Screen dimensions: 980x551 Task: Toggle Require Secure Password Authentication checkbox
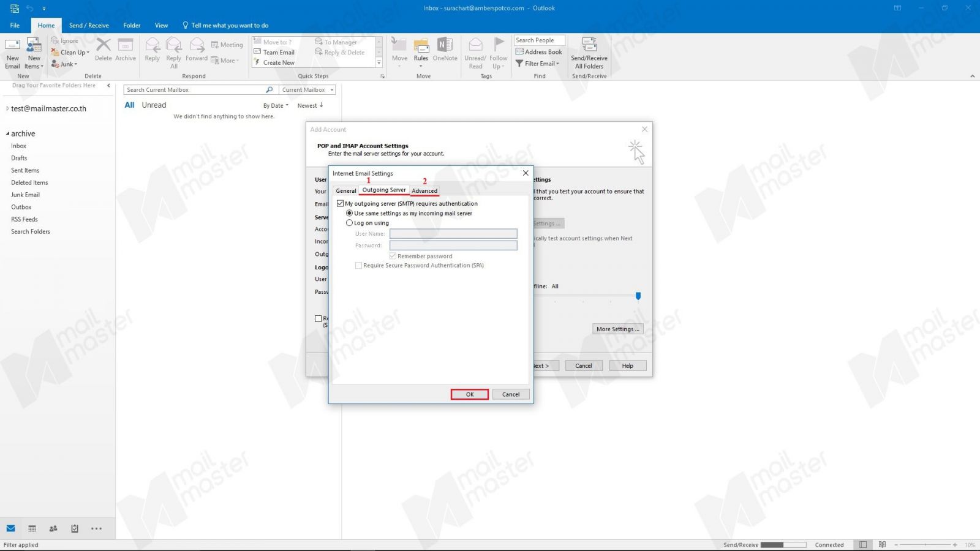coord(358,266)
